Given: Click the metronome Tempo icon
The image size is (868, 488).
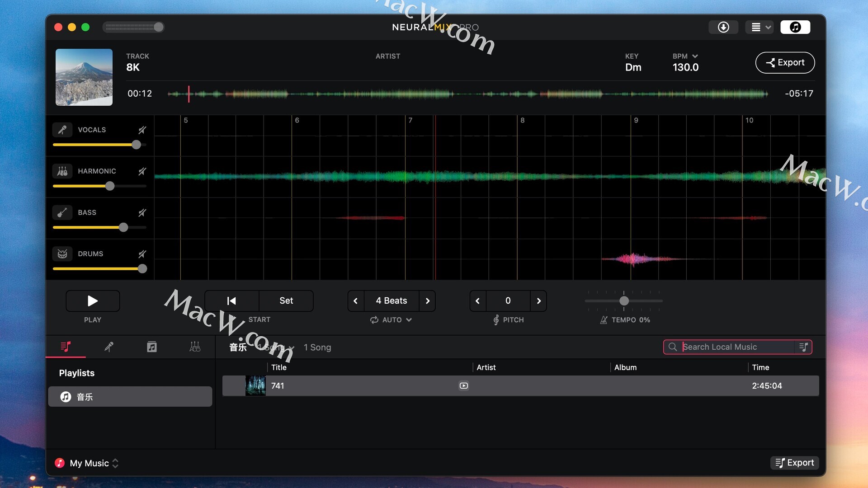Looking at the screenshot, I should click(x=604, y=320).
